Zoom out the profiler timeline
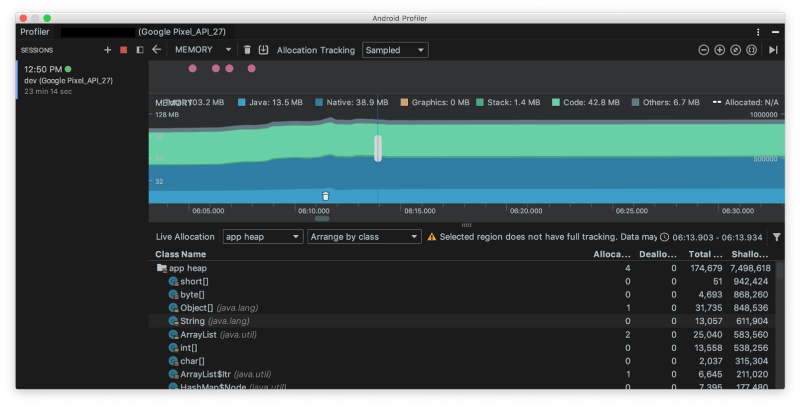This screenshot has height=407, width=800. pyautogui.click(x=704, y=50)
